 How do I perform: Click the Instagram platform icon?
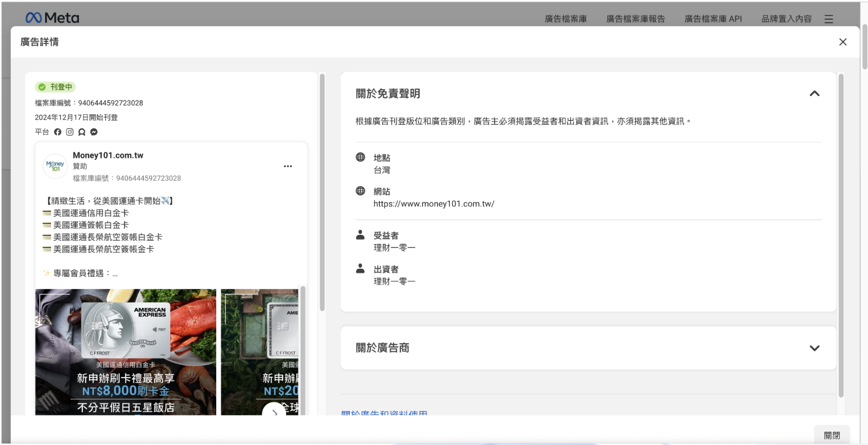pos(69,132)
